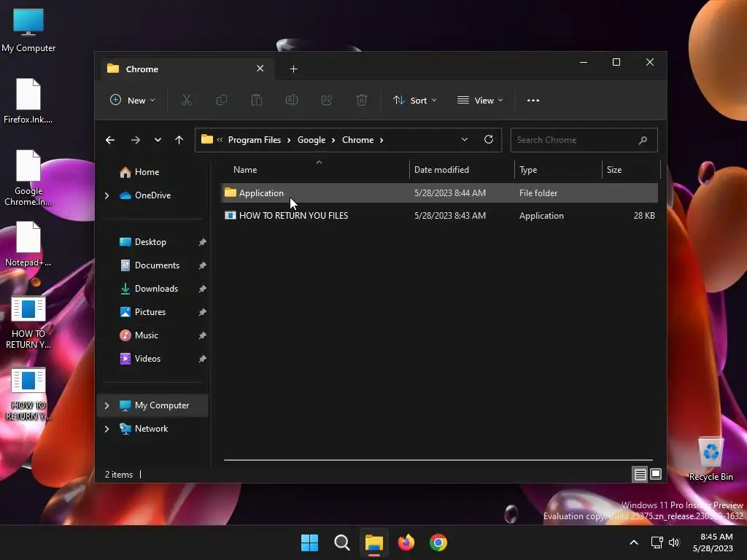The width and height of the screenshot is (747, 560).
Task: Click the Delete trash icon in toolbar
Action: click(x=362, y=100)
